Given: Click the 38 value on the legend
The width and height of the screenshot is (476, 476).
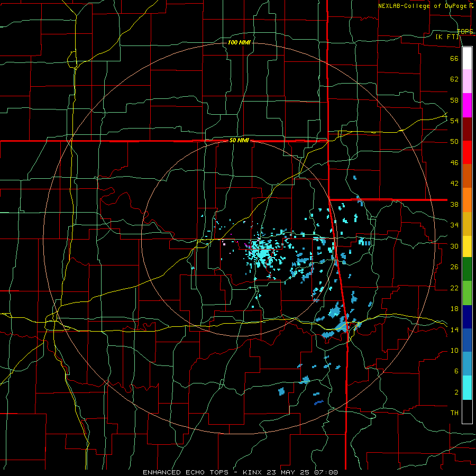Looking at the screenshot, I should (454, 204).
